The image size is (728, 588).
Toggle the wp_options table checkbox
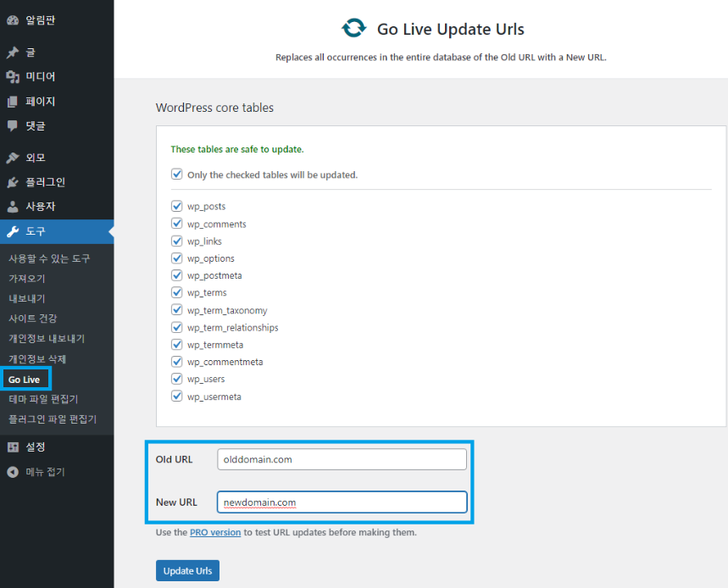177,258
